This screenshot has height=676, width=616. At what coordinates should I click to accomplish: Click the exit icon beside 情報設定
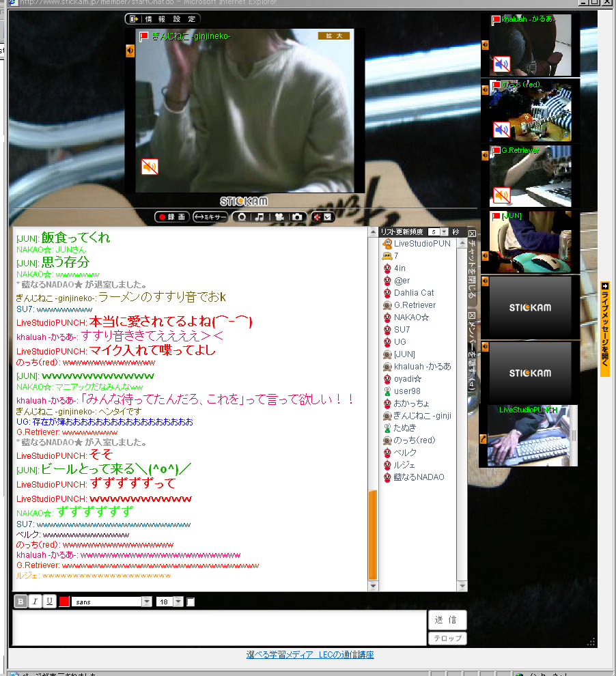click(x=134, y=19)
